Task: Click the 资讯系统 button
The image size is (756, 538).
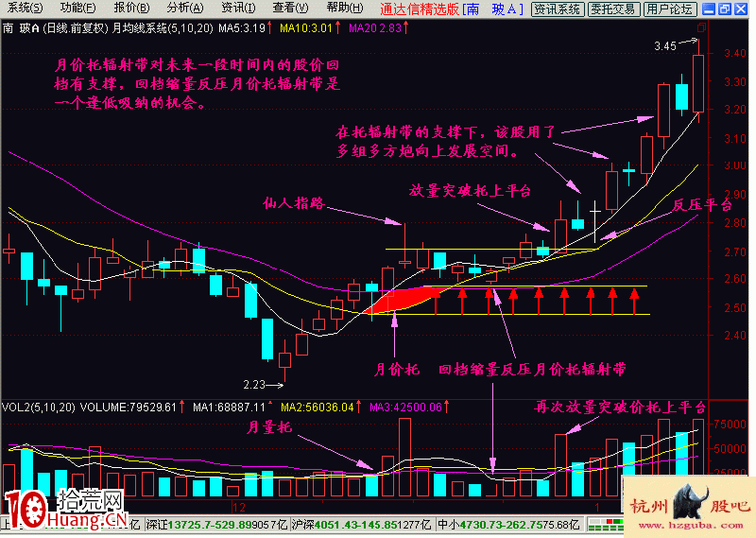Action: [558, 9]
